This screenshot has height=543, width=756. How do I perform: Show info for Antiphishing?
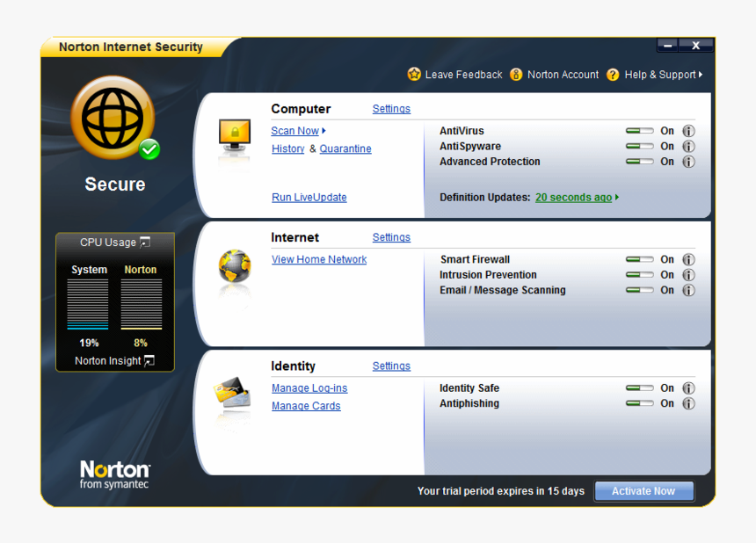[688, 403]
